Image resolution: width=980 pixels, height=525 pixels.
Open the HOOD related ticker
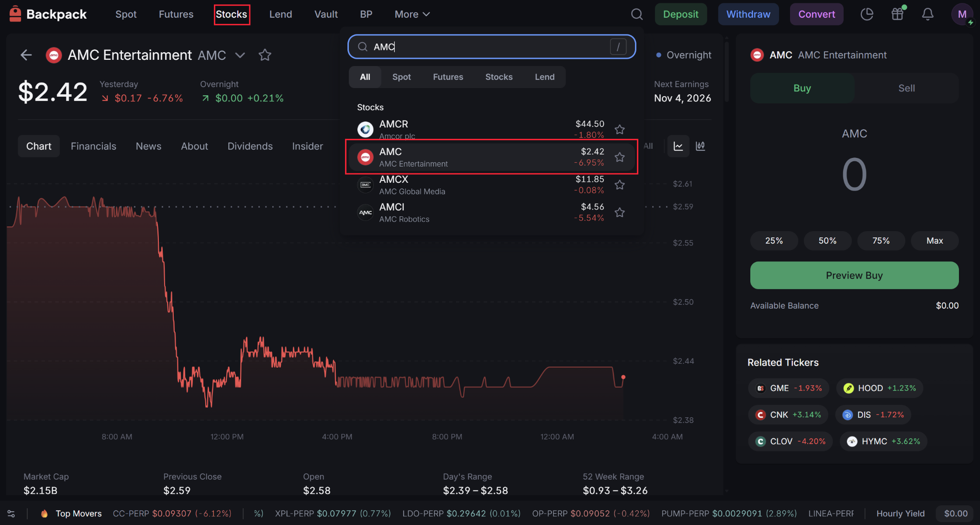click(x=880, y=388)
